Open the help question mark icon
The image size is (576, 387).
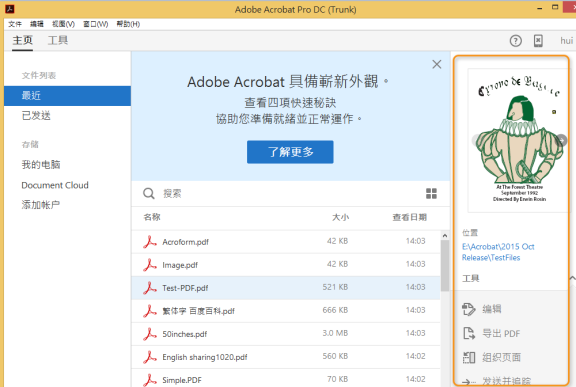(x=515, y=41)
